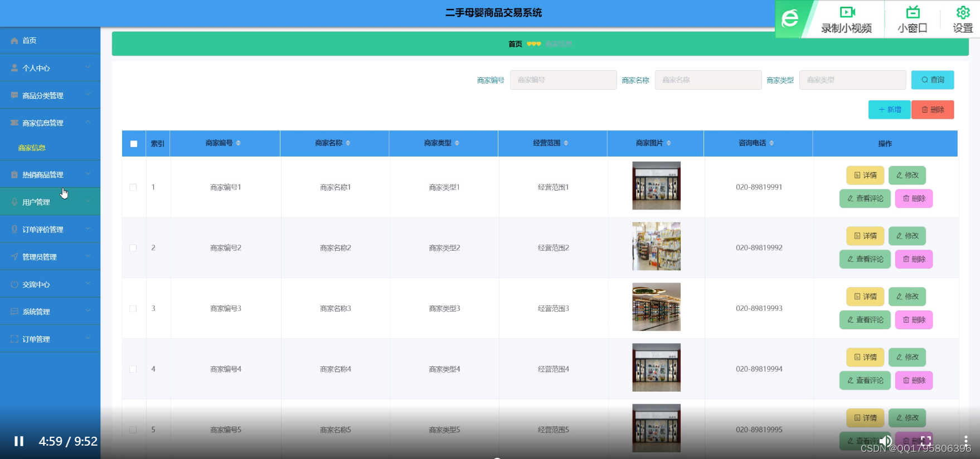Click 查看评论 for 商家名称1 row
980x459 pixels.
pos(865,198)
